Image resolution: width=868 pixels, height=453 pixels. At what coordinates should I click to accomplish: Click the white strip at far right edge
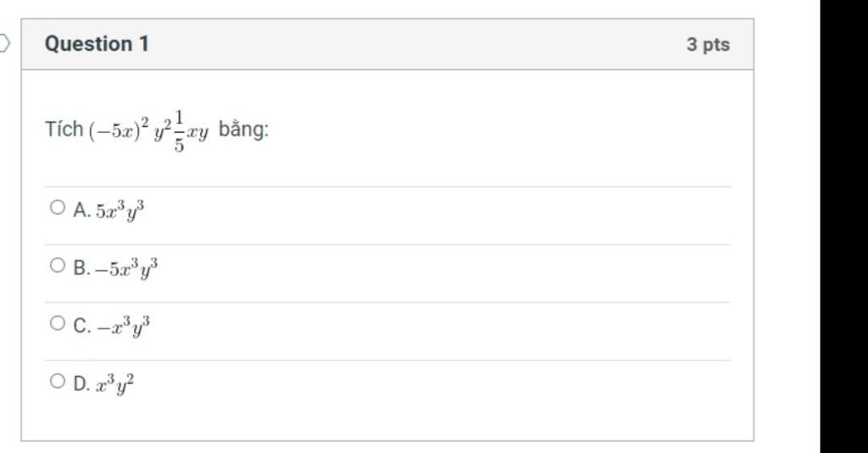(x=863, y=226)
